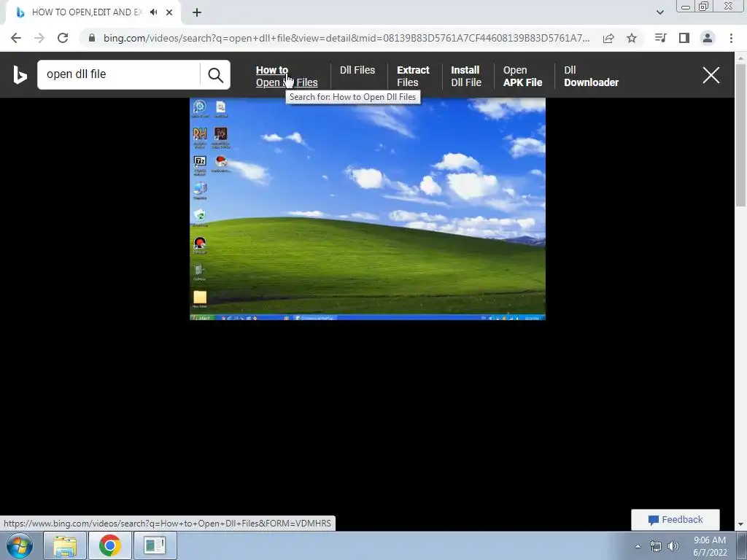This screenshot has height=560, width=747.
Task: Open media control in Chrome toolbar
Action: click(661, 38)
